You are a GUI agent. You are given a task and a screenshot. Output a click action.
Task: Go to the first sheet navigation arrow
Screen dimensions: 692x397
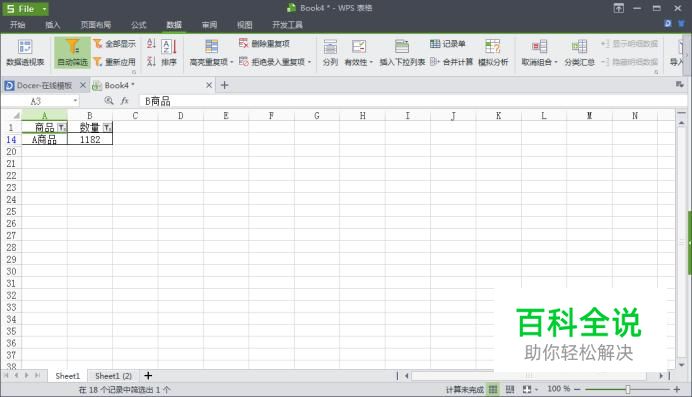coord(6,375)
